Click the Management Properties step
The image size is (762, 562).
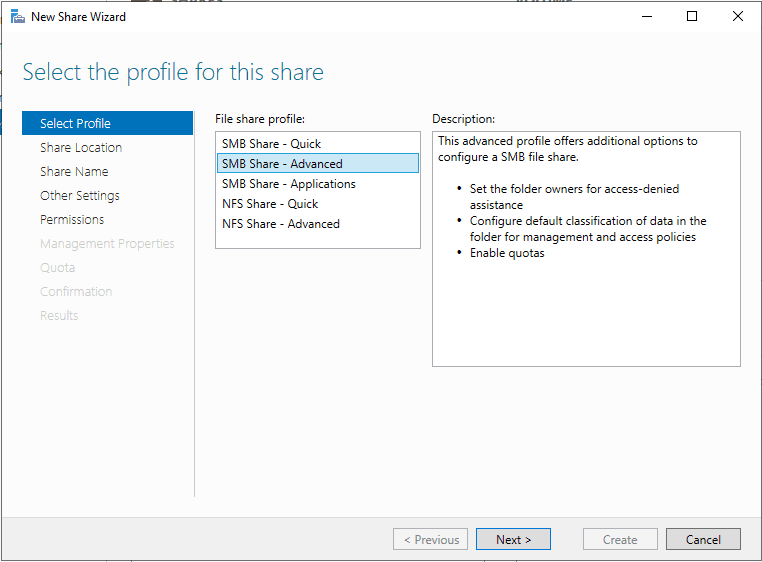107,243
